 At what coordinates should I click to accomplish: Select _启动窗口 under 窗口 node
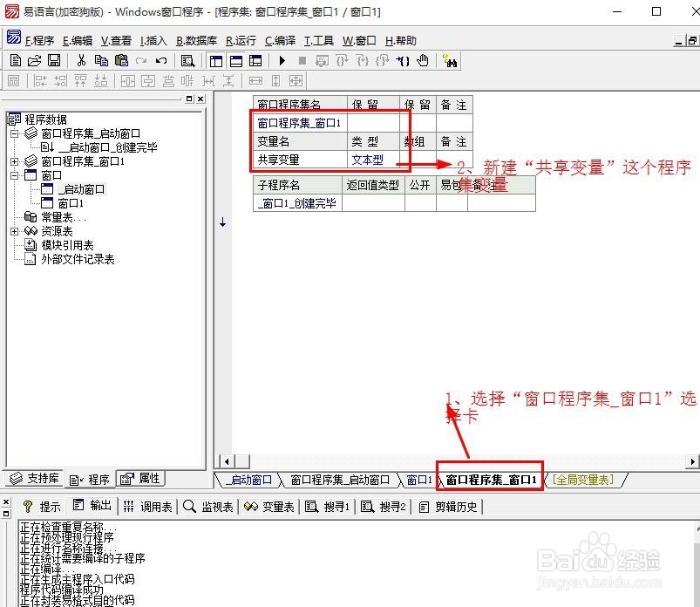pyautogui.click(x=81, y=189)
